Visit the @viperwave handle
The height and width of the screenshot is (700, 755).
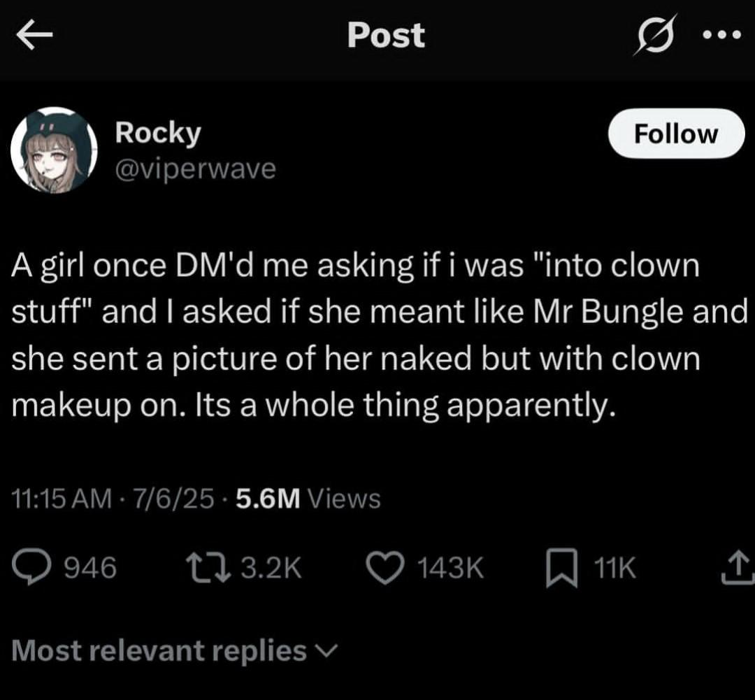195,169
